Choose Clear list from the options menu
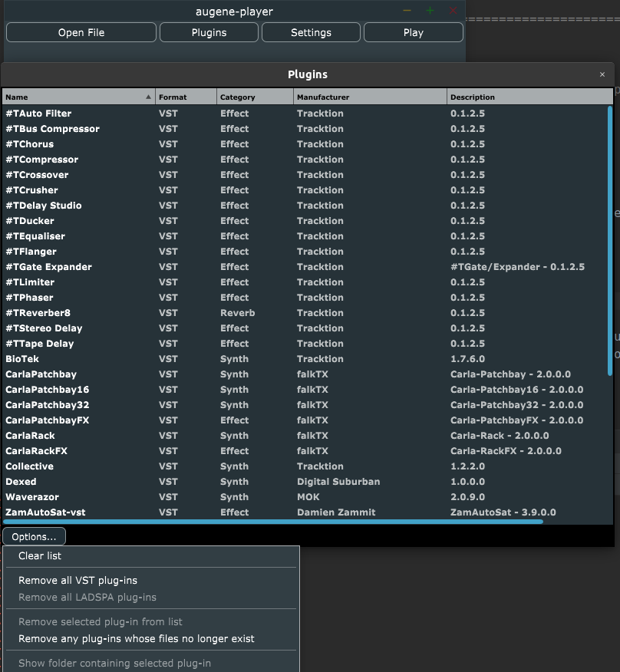 [x=151, y=556]
